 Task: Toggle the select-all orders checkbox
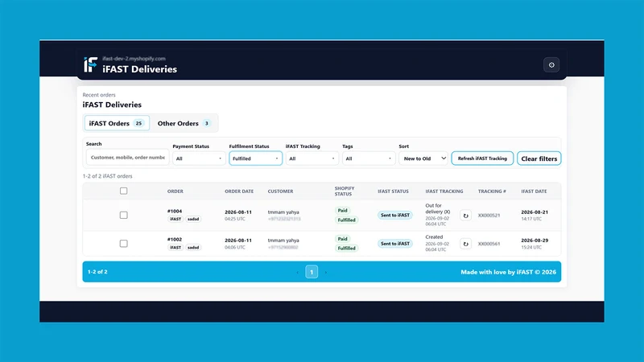point(124,191)
